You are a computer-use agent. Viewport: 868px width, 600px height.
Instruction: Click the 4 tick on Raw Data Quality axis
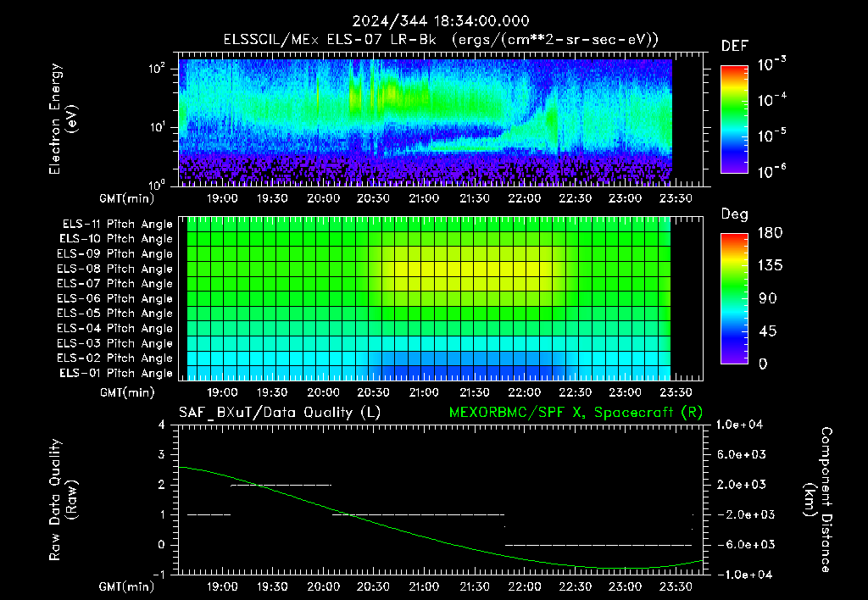click(x=162, y=425)
